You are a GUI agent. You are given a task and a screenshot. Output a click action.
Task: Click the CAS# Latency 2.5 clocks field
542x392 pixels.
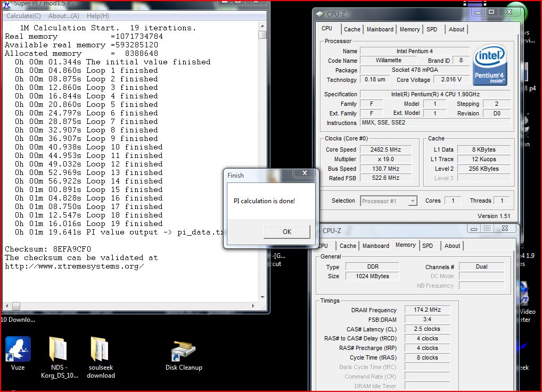tap(427, 329)
